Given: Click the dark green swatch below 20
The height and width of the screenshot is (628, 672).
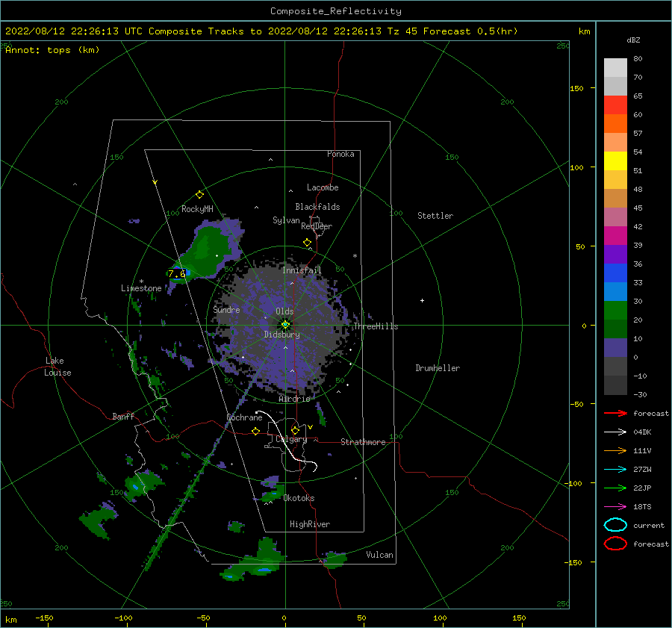Looking at the screenshot, I should (x=615, y=329).
